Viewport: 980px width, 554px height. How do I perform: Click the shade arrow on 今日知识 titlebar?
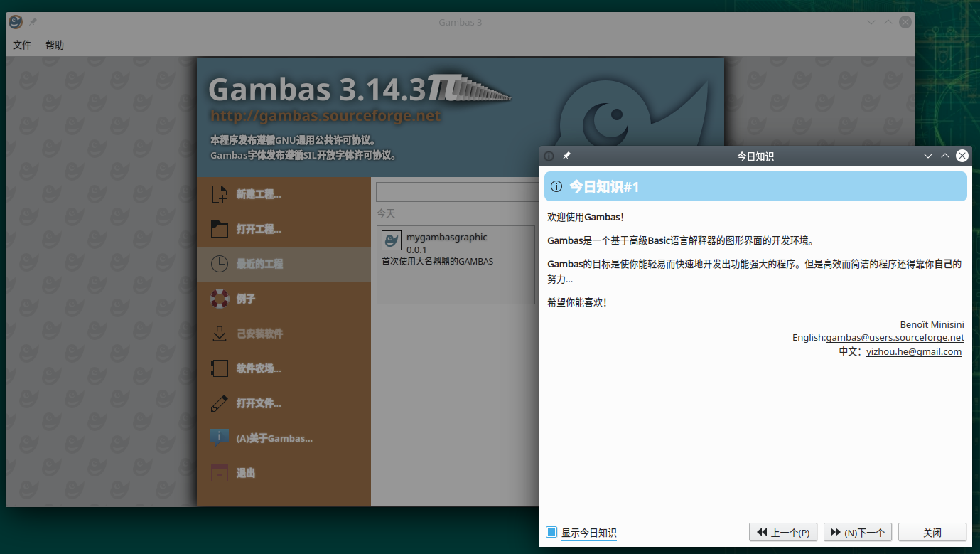tap(928, 156)
